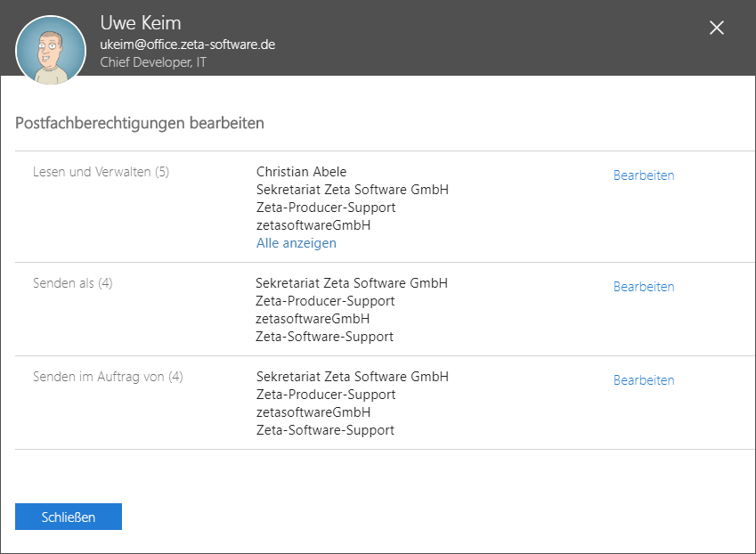Open Bearbeiten for "Senden im Auftrag von"
The width and height of the screenshot is (756, 554).
[x=644, y=380]
